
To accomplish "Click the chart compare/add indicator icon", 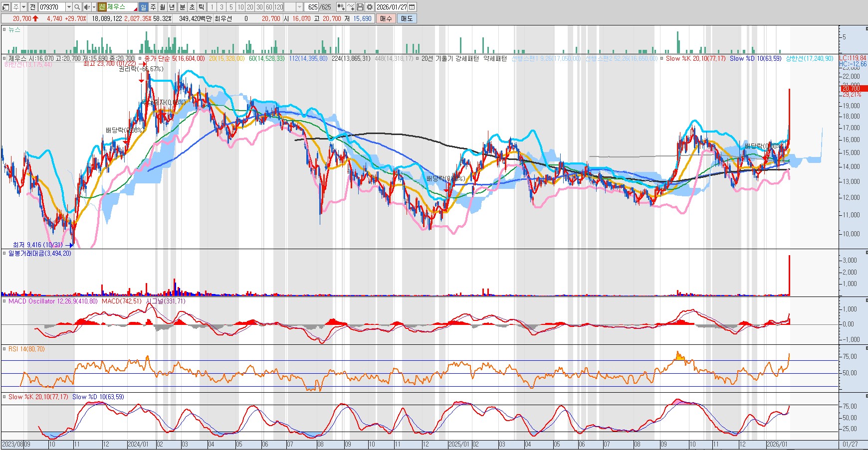I will pos(341,7).
